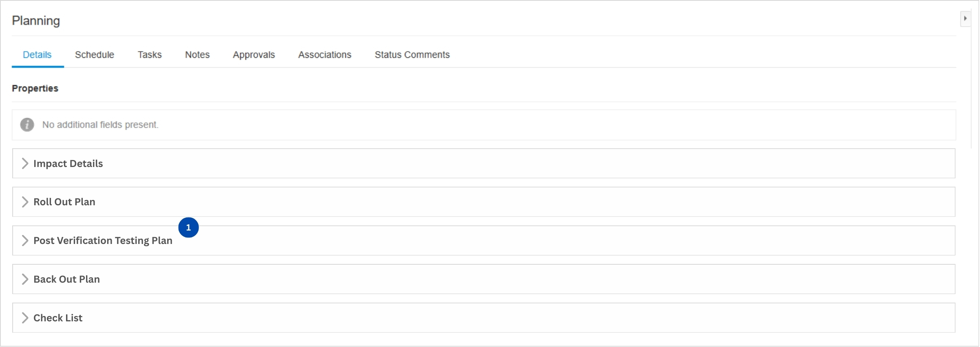
Task: Click the Post Verification Testing Plan title
Action: 103,241
